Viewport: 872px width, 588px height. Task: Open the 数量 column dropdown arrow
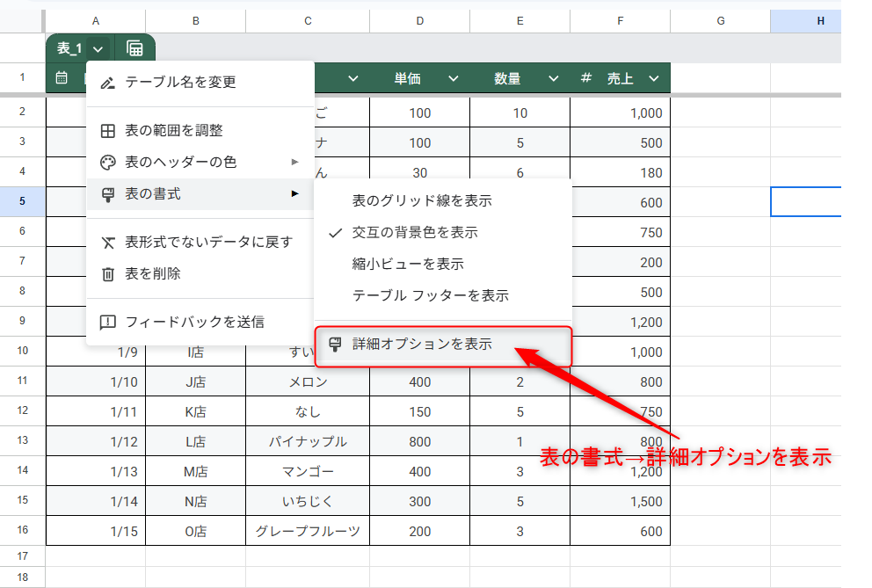tap(554, 79)
